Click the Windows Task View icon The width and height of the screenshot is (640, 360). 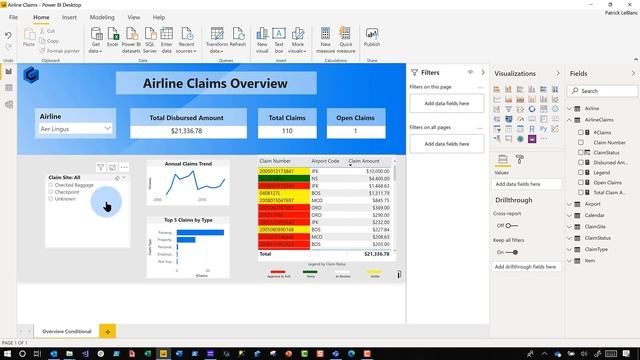click(x=37, y=353)
